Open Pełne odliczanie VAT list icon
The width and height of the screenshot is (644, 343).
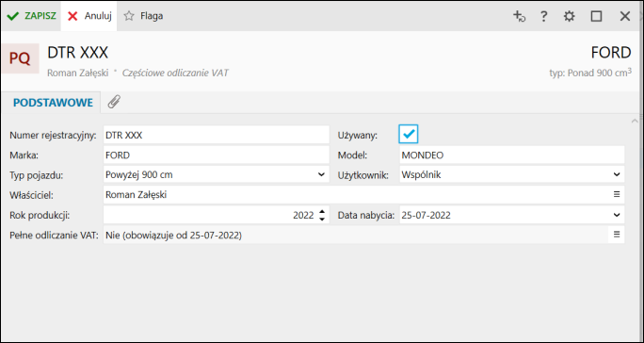(x=617, y=234)
